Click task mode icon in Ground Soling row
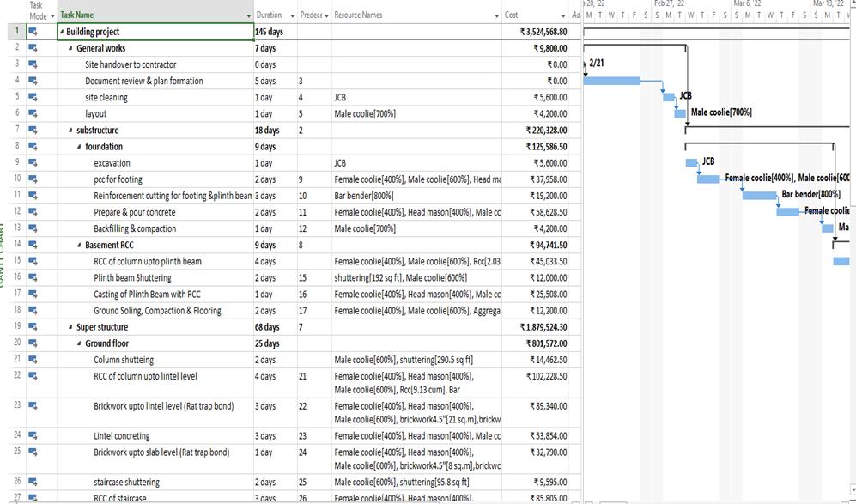 [33, 310]
